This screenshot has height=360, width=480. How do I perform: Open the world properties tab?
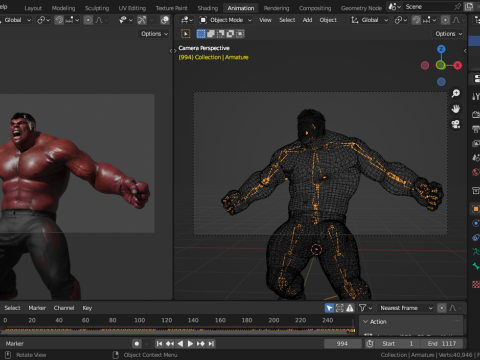coord(476,172)
